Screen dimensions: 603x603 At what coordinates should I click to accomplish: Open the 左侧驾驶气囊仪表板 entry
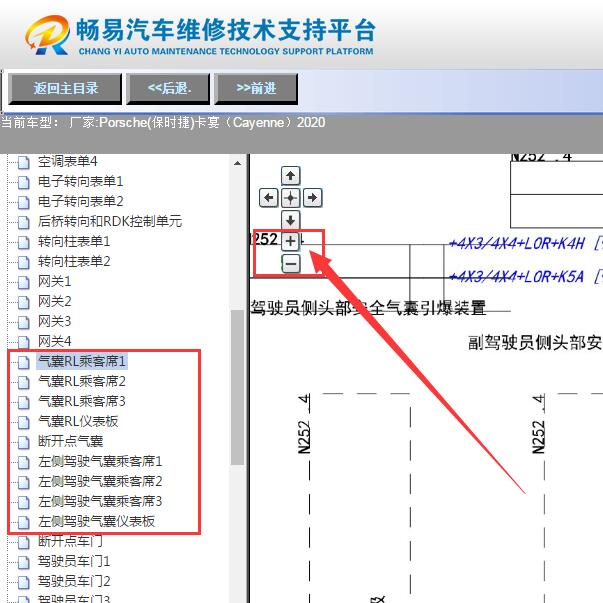click(96, 521)
